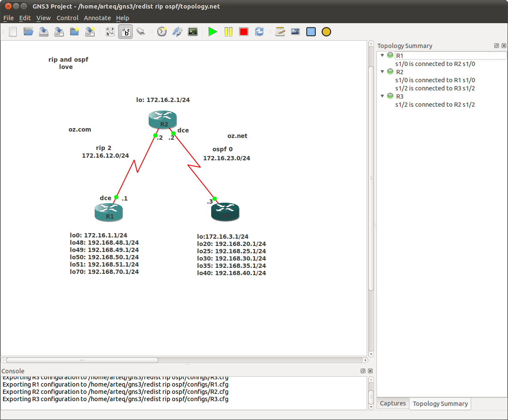Switch to the Captures tab
Screen dimensions: 508x420
click(392, 403)
